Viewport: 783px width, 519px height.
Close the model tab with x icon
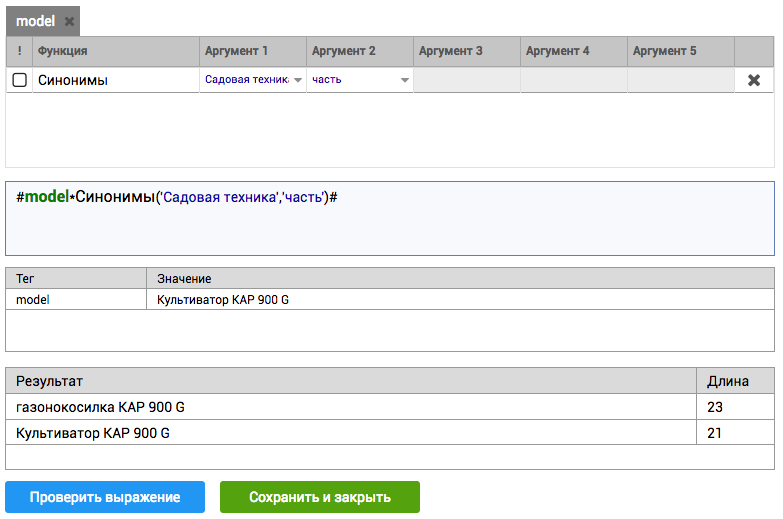click(69, 21)
